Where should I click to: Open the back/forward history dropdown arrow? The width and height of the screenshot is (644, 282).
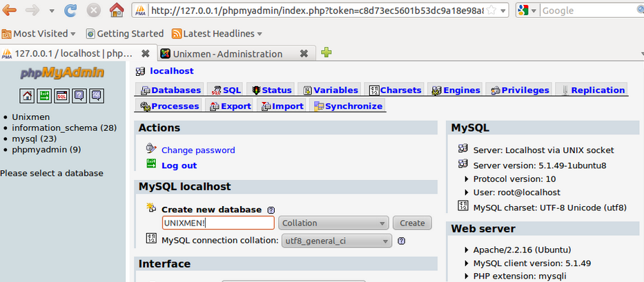point(52,10)
